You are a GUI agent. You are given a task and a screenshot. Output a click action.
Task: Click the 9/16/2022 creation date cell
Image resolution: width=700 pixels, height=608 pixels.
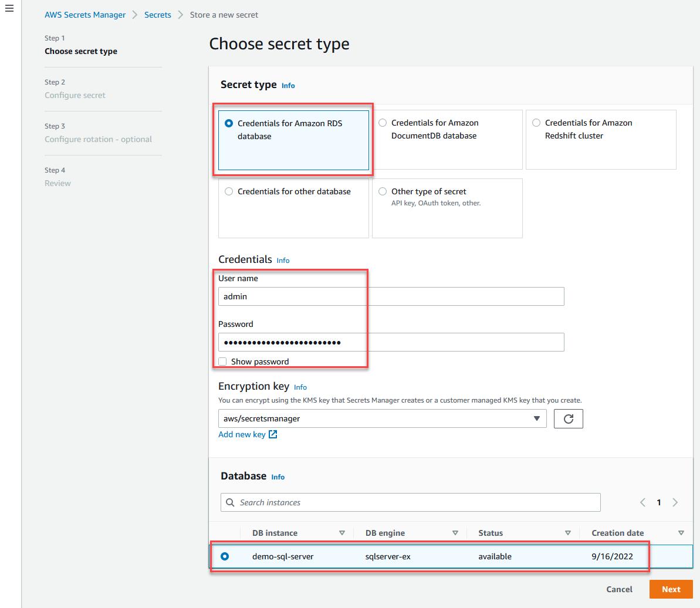click(x=612, y=557)
